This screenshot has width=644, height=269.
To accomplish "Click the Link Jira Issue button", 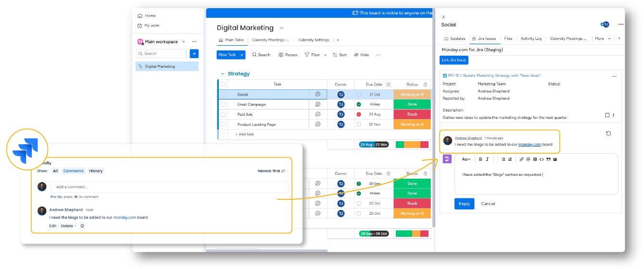I will pyautogui.click(x=454, y=60).
